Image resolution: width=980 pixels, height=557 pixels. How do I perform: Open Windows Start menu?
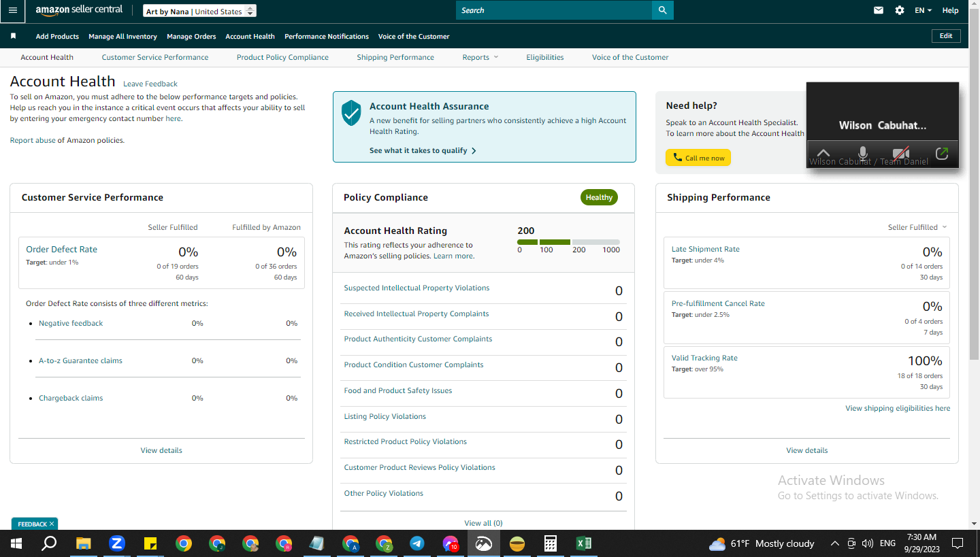[16, 543]
